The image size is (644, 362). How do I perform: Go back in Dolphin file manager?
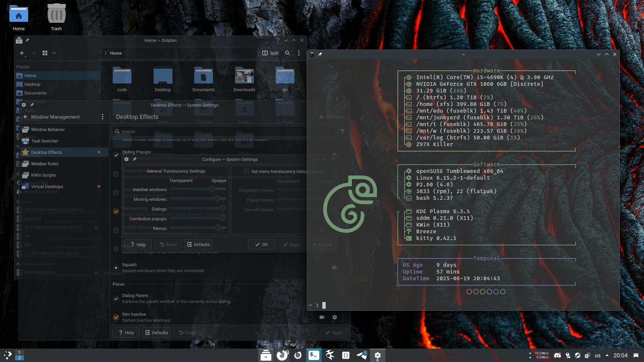click(22, 53)
